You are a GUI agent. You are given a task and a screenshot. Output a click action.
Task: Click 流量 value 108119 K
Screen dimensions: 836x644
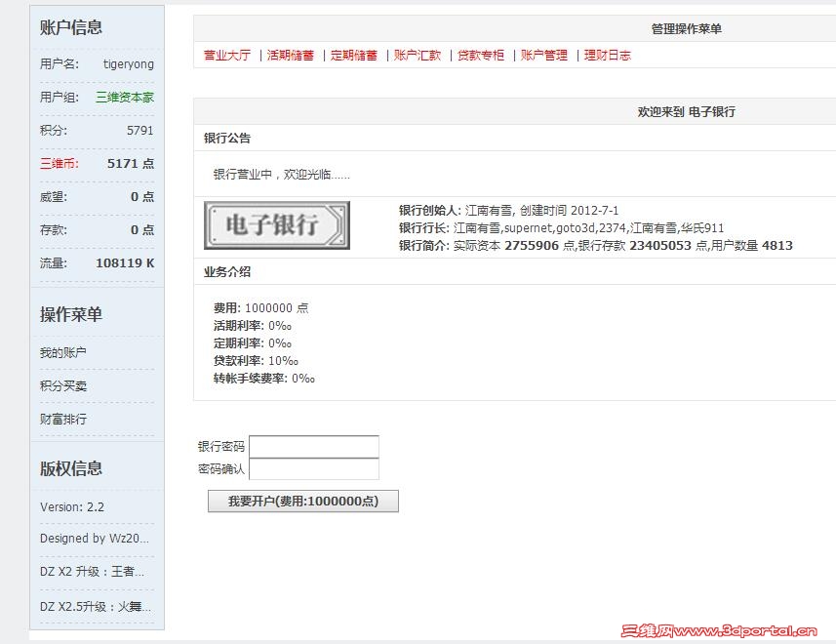pos(125,262)
